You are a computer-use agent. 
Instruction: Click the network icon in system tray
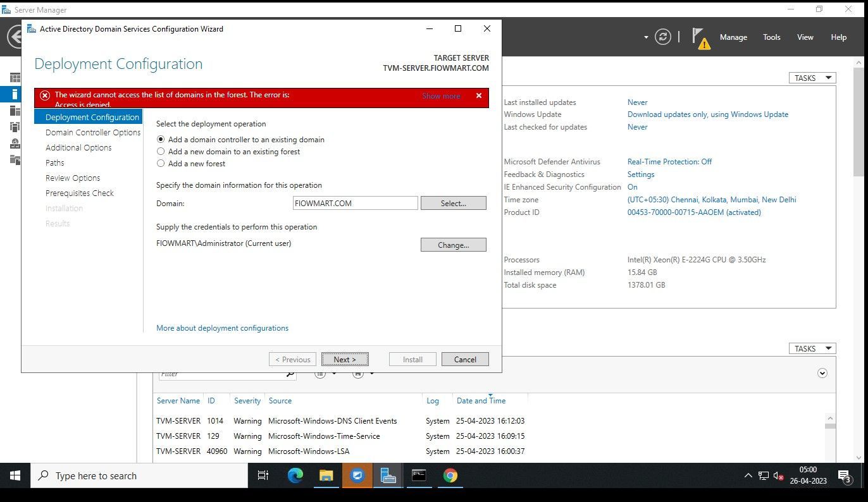(x=764, y=476)
